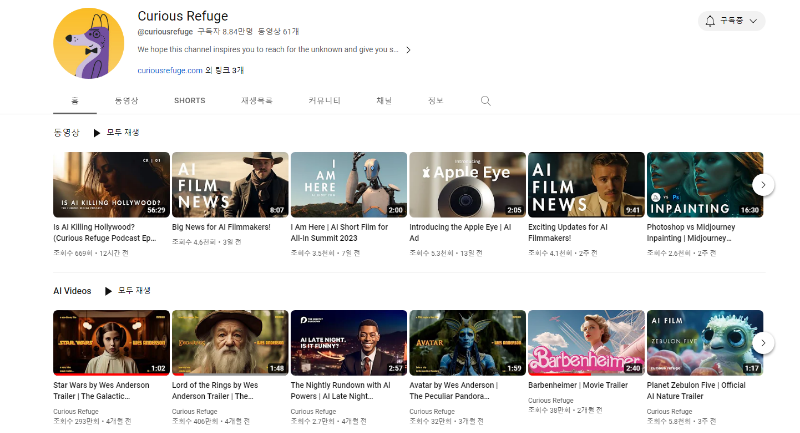Click play-all beside AI Videos heading
Image resolution: width=800 pixels, height=433 pixels.
coord(128,291)
